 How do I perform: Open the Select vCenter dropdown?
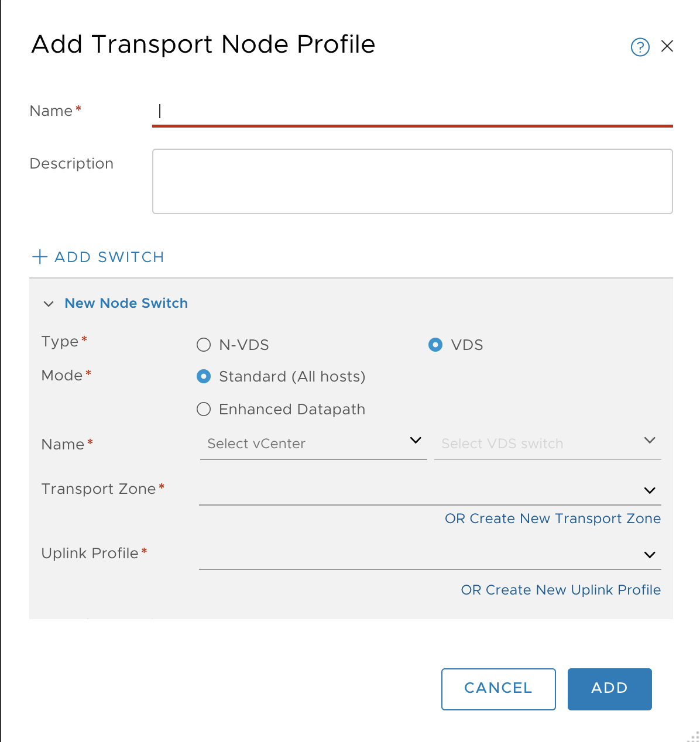click(313, 444)
